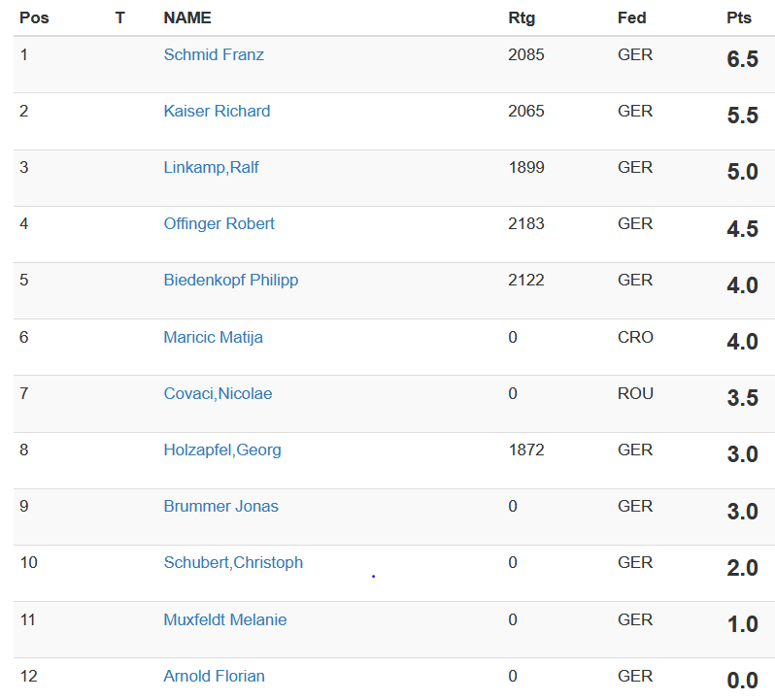
Task: Click the Pos column header
Action: coord(34,18)
